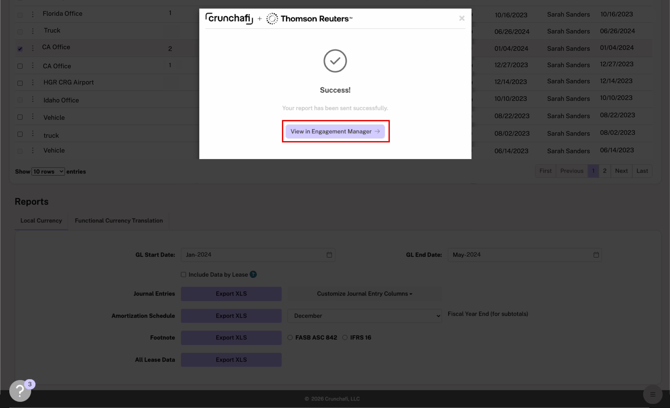This screenshot has width=670, height=408.
Task: Click the hamburger menu icon in footer
Action: coord(652,394)
